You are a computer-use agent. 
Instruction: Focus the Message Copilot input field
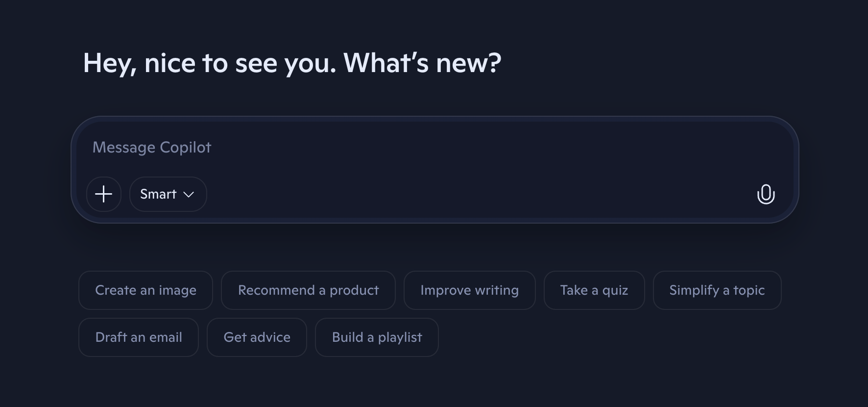(x=435, y=147)
